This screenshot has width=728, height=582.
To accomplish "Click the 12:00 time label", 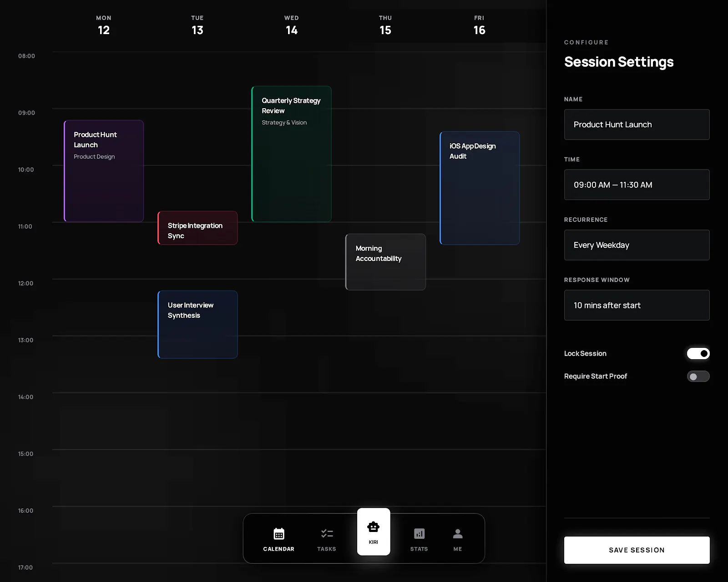I will pos(25,283).
